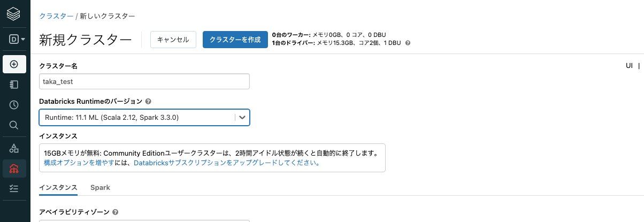Viewport: 644px width, 222px height.
Task: Click the クラスターを作成 button
Action: pyautogui.click(x=235, y=40)
